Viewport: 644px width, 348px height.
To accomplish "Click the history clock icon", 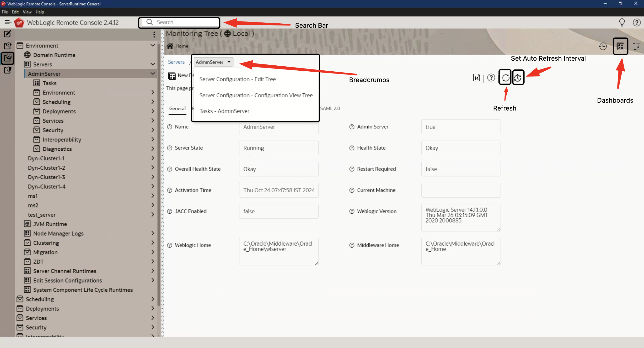I will coord(603,46).
